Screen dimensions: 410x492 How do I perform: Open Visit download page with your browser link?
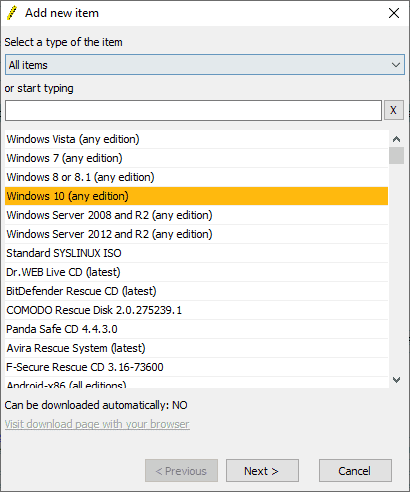97,424
